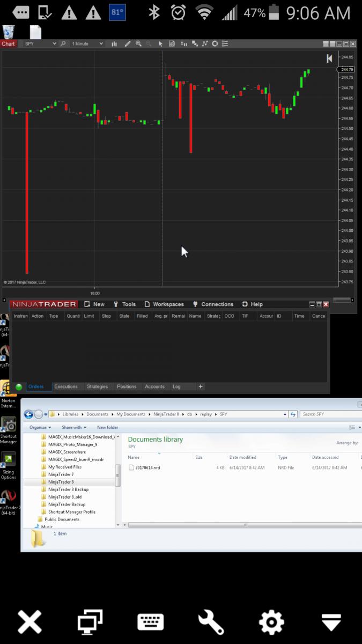
Task: Click the instrument search magnifier next to SPY
Action: pyautogui.click(x=63, y=43)
